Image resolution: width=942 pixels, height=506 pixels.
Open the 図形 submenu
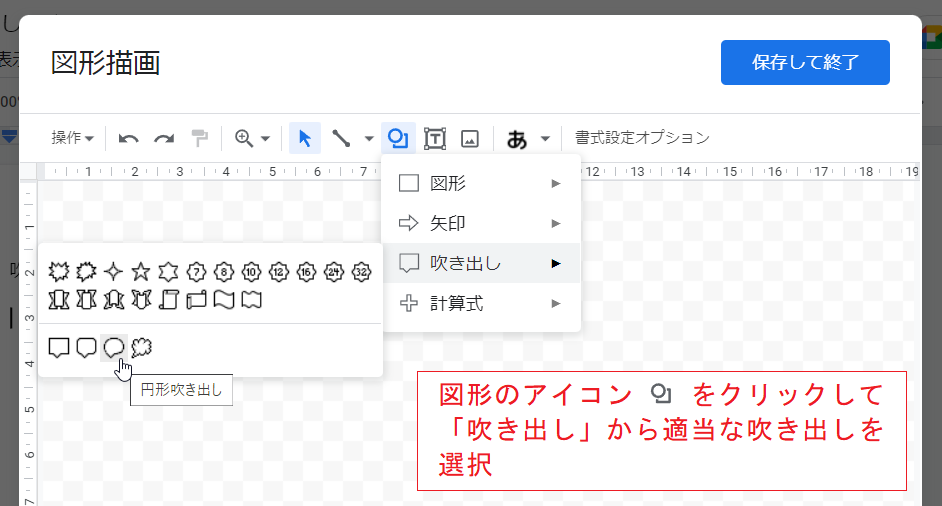tap(481, 183)
